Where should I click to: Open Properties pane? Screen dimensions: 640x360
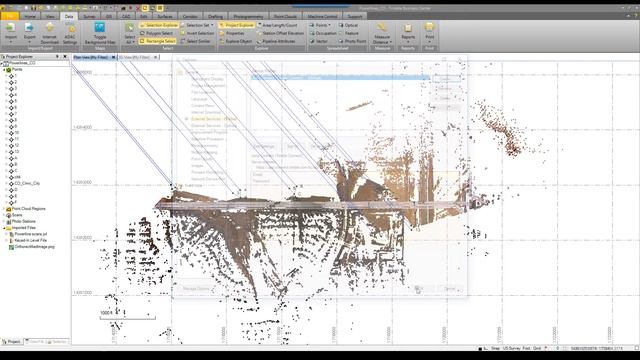coord(232,33)
